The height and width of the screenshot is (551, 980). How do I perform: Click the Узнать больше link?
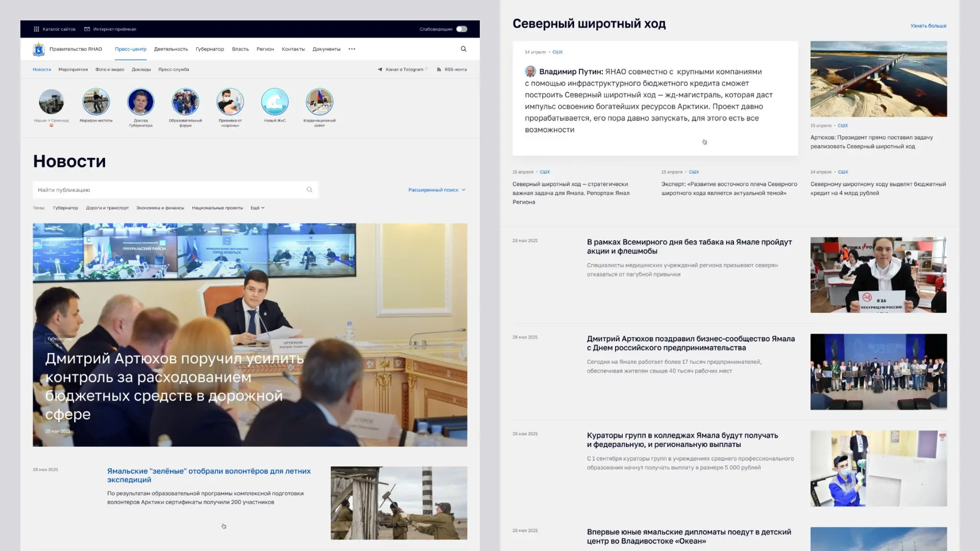928,26
